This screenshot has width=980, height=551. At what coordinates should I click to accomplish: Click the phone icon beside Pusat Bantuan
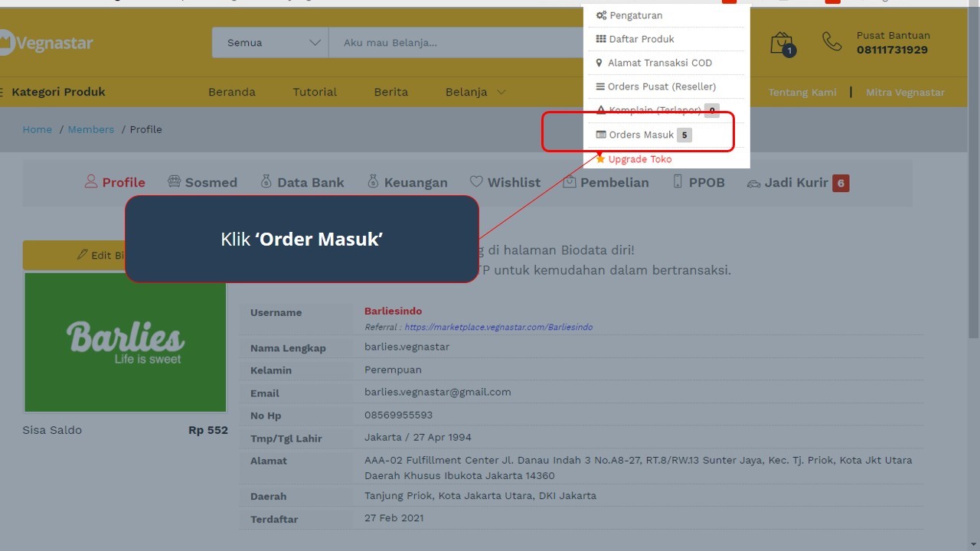click(831, 42)
